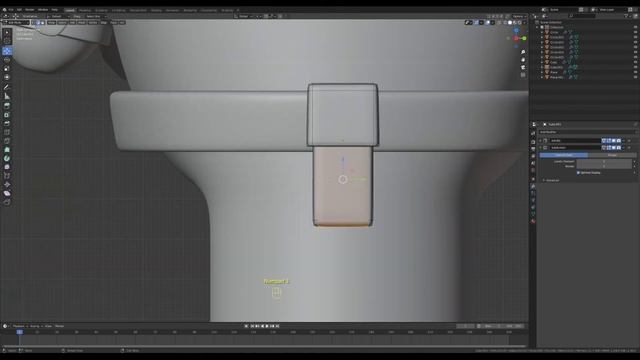Hide the Cube object with its outliner eye icon
Image resolution: width=640 pixels, height=360 pixels.
point(636,62)
